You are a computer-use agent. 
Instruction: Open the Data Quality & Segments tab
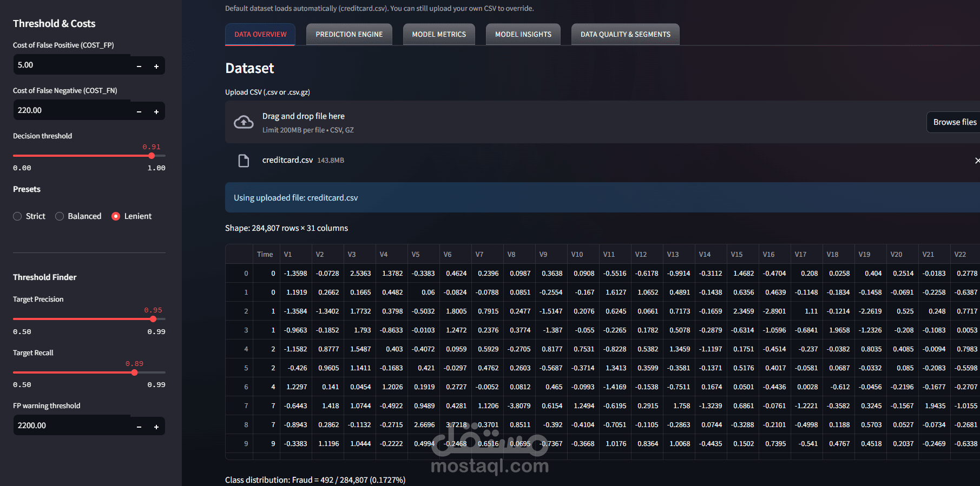coord(626,34)
